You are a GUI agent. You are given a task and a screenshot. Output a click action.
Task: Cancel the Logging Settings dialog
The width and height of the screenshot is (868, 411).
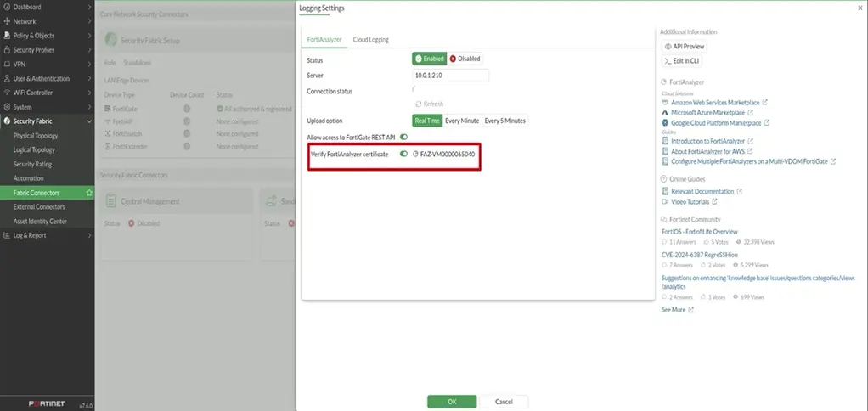(x=504, y=402)
